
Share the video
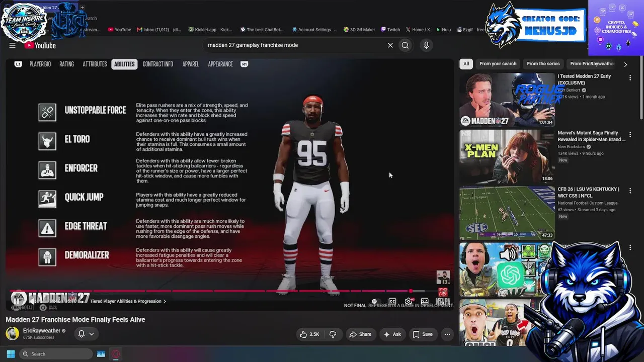(x=360, y=334)
